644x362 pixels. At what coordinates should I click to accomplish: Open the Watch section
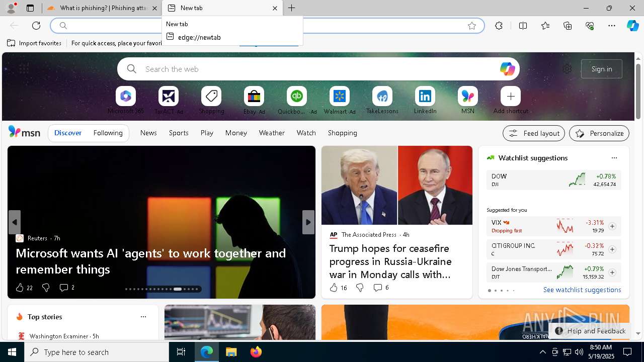coord(306,133)
